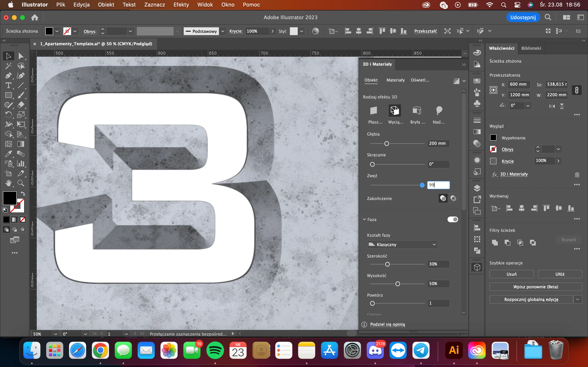Open the Efekty menu
Screen dimensions: 588x367
pyautogui.click(x=181, y=5)
